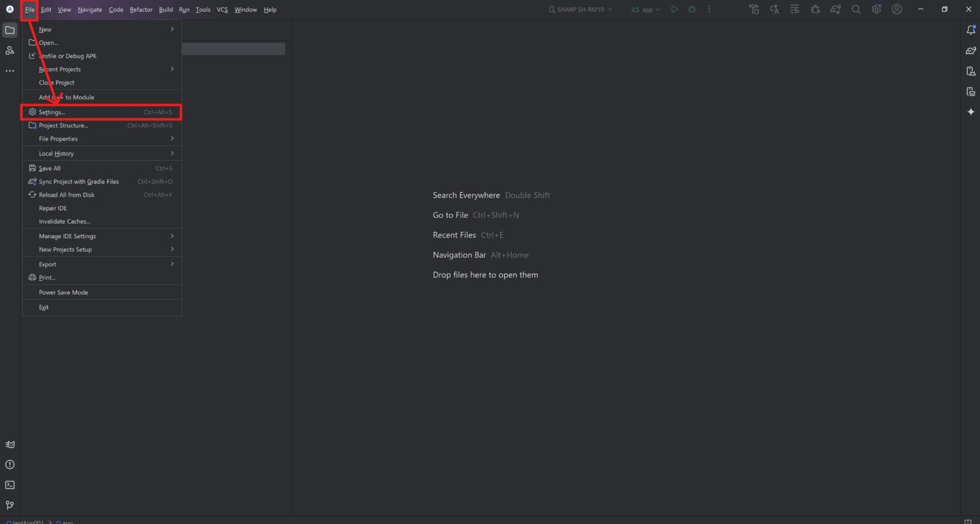Click the Run app play icon
The image size is (980, 524).
point(674,9)
